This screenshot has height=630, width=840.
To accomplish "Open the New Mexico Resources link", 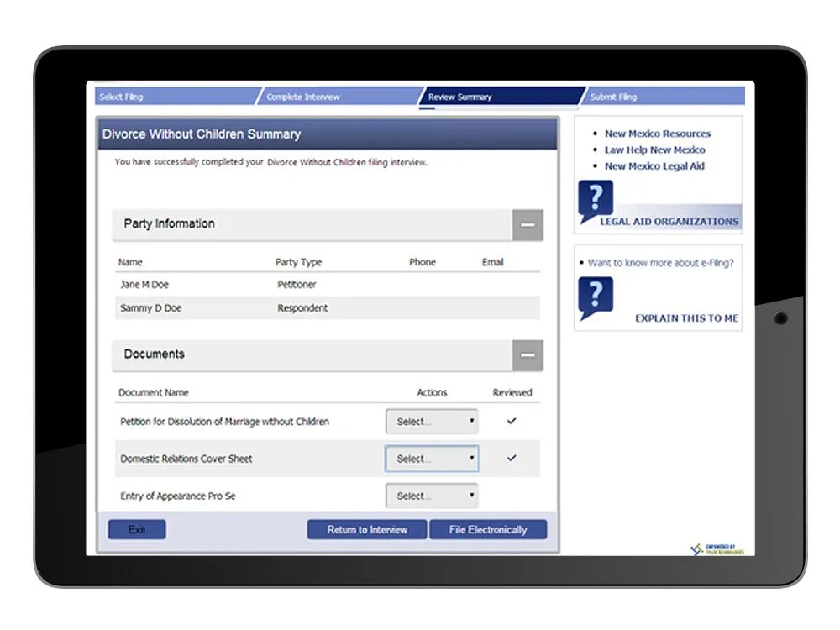I will [657, 134].
